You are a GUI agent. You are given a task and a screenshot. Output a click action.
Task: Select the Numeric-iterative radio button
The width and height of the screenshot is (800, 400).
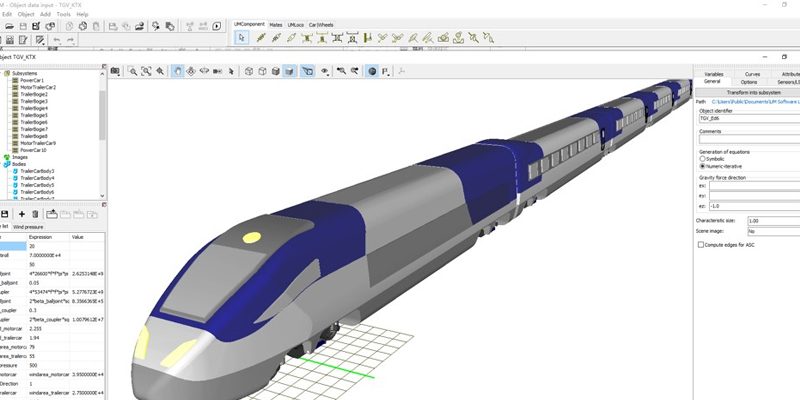click(701, 166)
